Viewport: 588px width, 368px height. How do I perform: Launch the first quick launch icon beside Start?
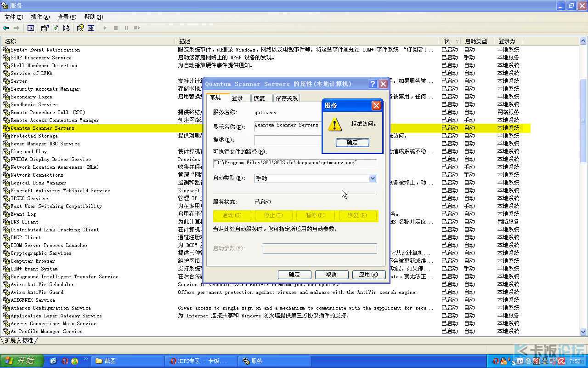[x=53, y=361]
